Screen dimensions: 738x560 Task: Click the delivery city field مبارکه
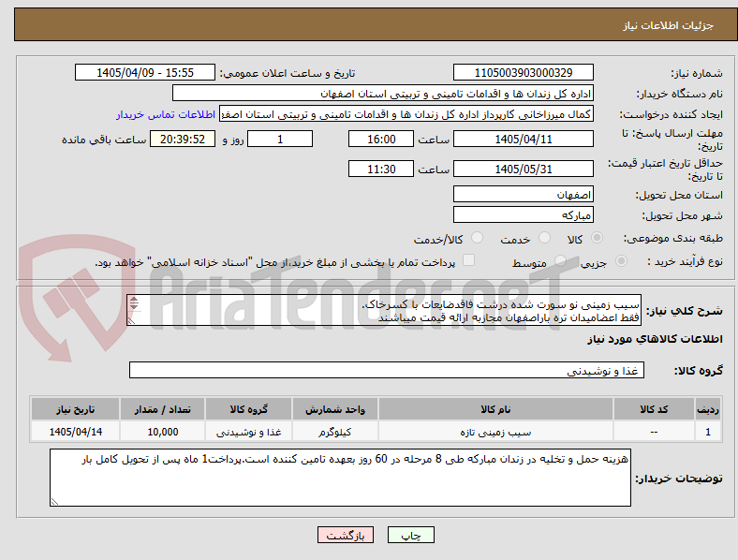523,214
